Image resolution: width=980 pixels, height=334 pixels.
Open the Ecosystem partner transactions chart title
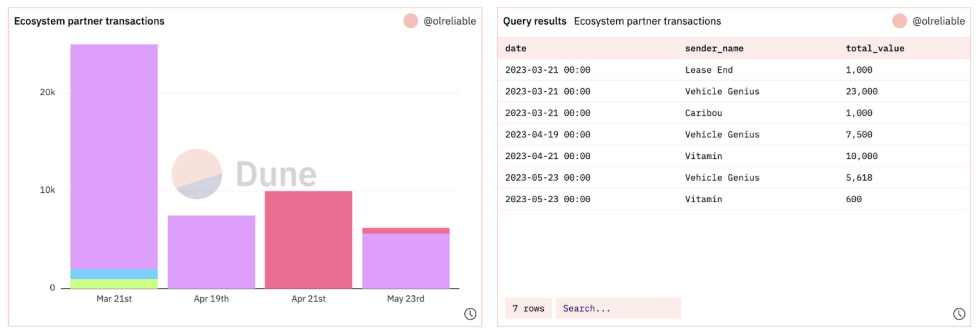tap(89, 21)
